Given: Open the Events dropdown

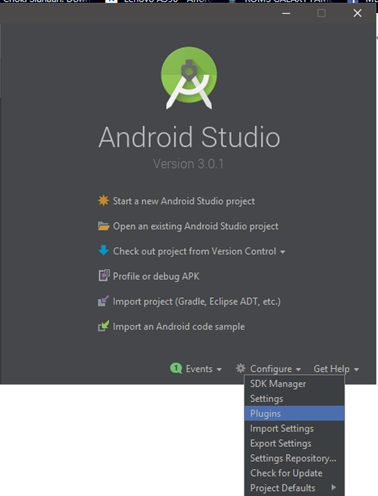Looking at the screenshot, I should 204,369.
